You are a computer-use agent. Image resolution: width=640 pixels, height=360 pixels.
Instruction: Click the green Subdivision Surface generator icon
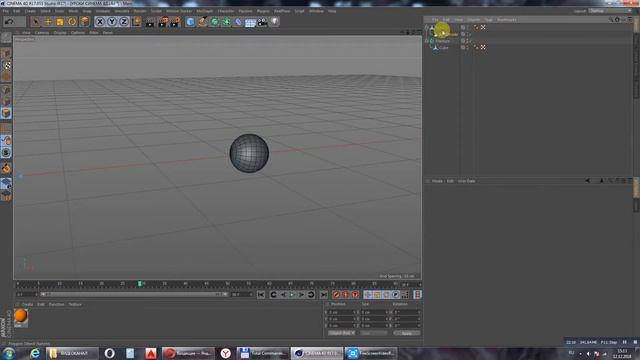click(215, 22)
